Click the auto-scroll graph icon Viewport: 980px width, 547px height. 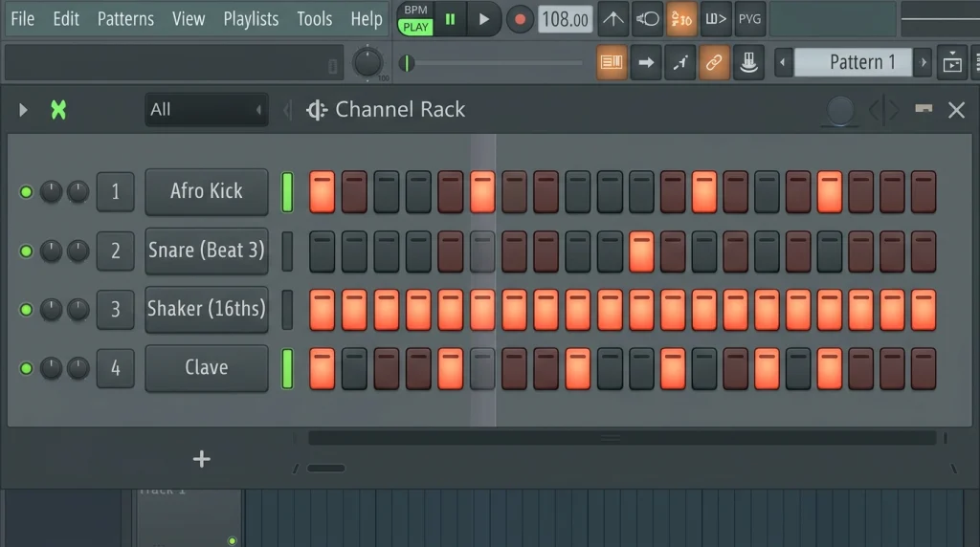680,62
